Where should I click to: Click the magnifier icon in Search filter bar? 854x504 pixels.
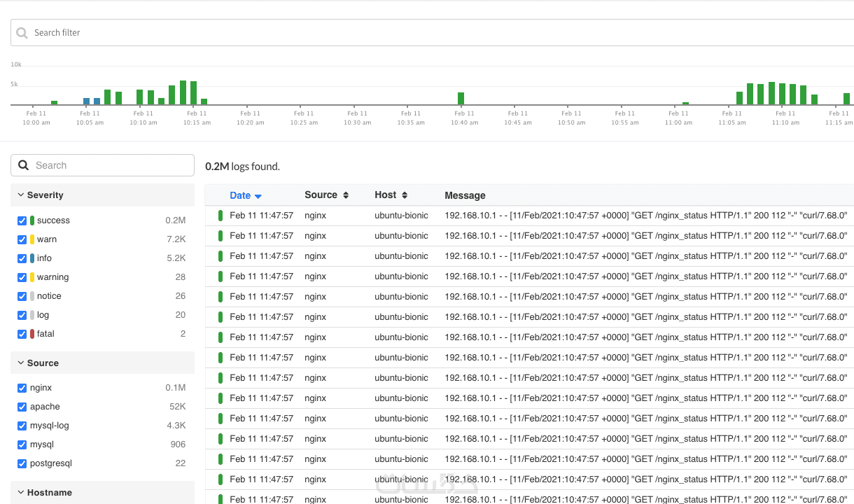pos(22,33)
